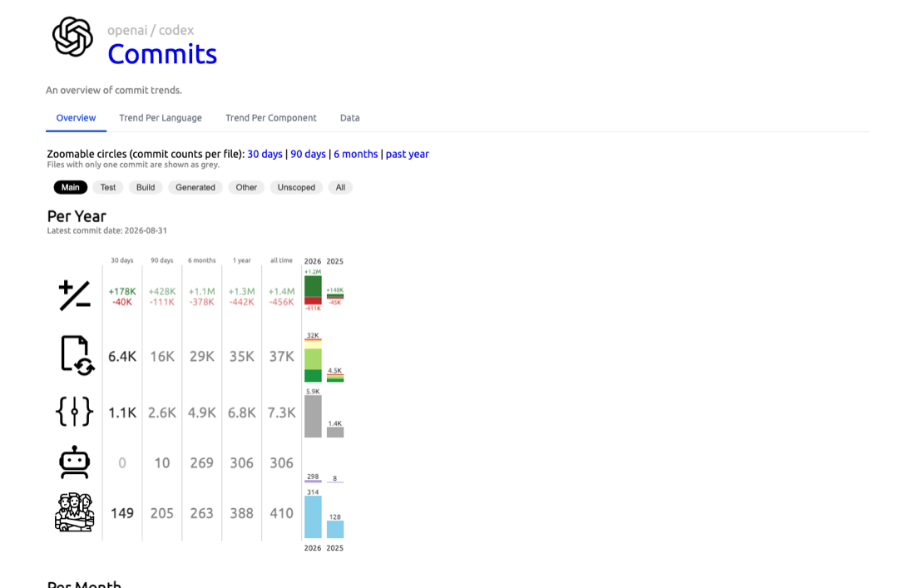Image resolution: width=915 pixels, height=588 pixels.
Task: Click the 149 contributors value
Action: click(122, 513)
